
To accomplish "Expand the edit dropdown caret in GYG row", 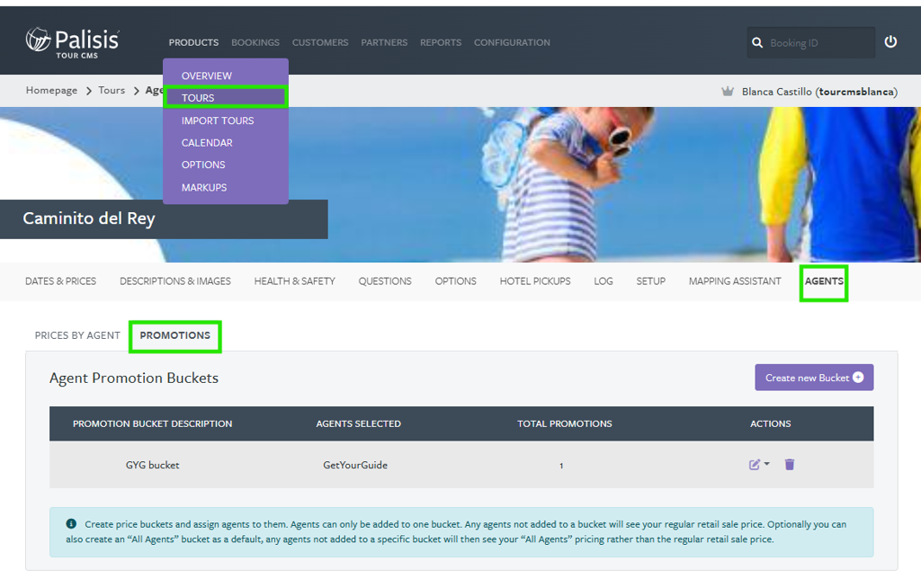I will click(x=766, y=463).
